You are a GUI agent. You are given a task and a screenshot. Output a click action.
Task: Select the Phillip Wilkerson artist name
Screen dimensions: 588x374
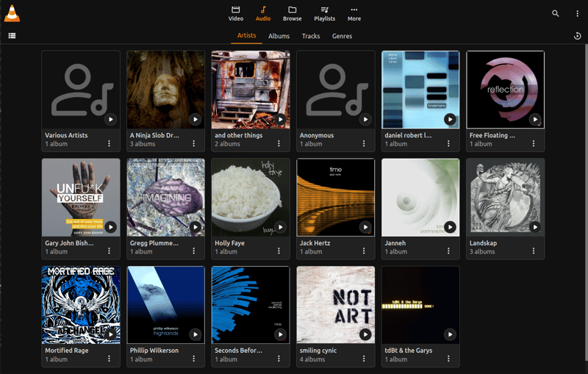(154, 350)
